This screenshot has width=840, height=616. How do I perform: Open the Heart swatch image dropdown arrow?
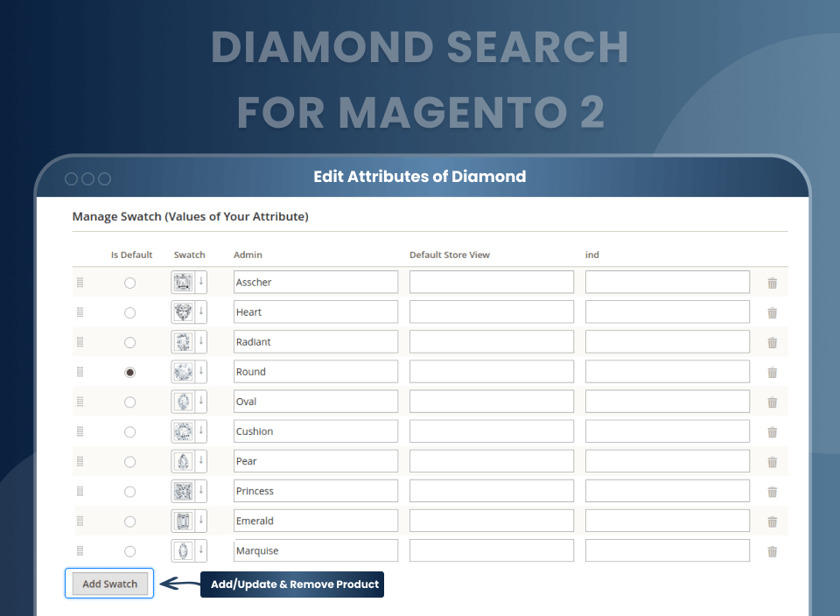click(x=201, y=311)
